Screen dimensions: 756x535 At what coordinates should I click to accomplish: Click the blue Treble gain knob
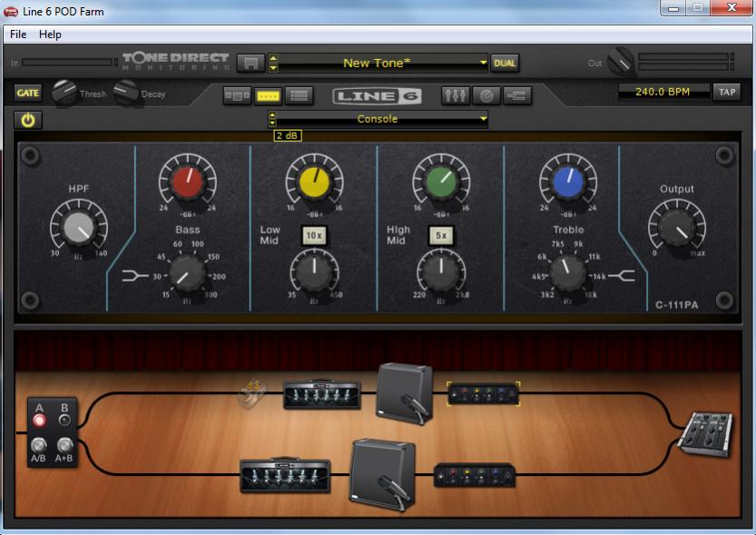point(568,183)
